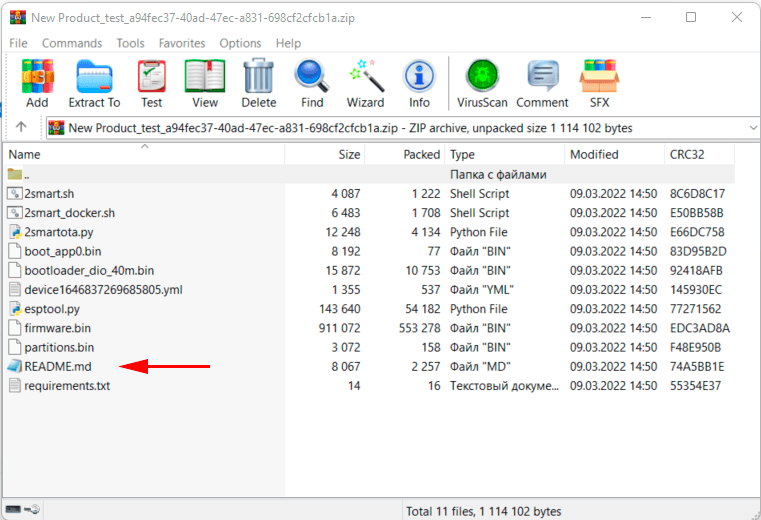Click the Total 11 files status text
Viewport: 761px width, 520px height.
click(483, 511)
